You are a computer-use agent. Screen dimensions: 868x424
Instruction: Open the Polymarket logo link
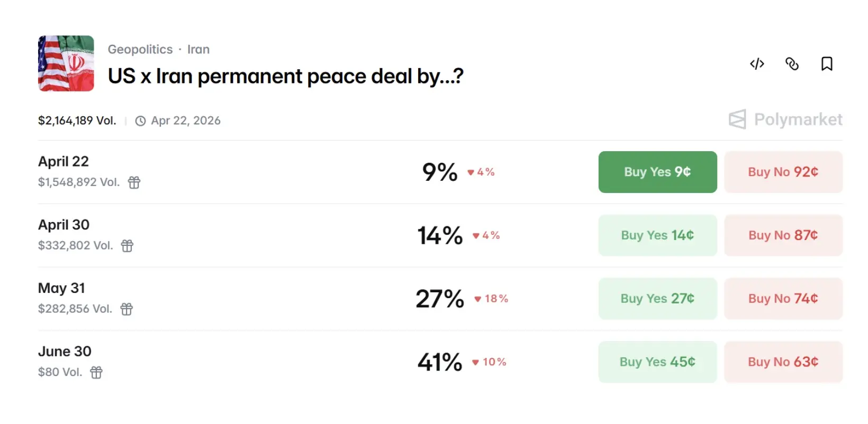785,119
